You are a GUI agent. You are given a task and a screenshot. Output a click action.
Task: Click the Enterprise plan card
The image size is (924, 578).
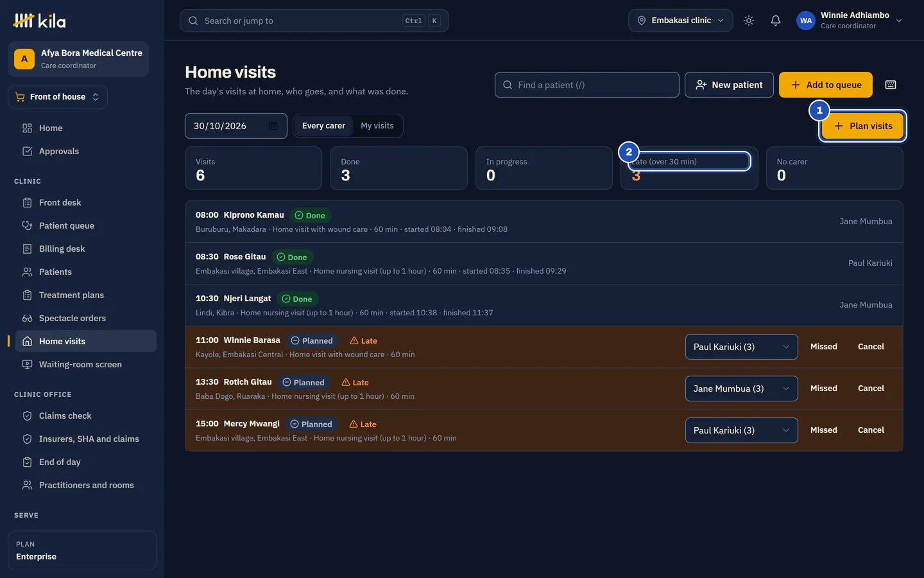(x=82, y=550)
